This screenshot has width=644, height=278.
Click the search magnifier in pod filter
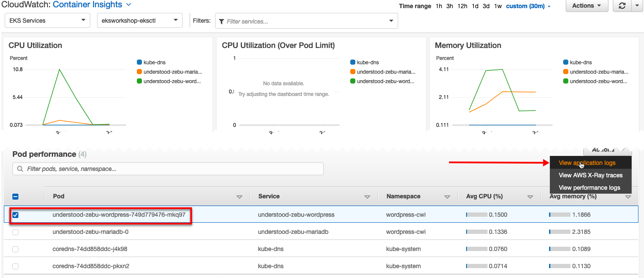[20, 169]
